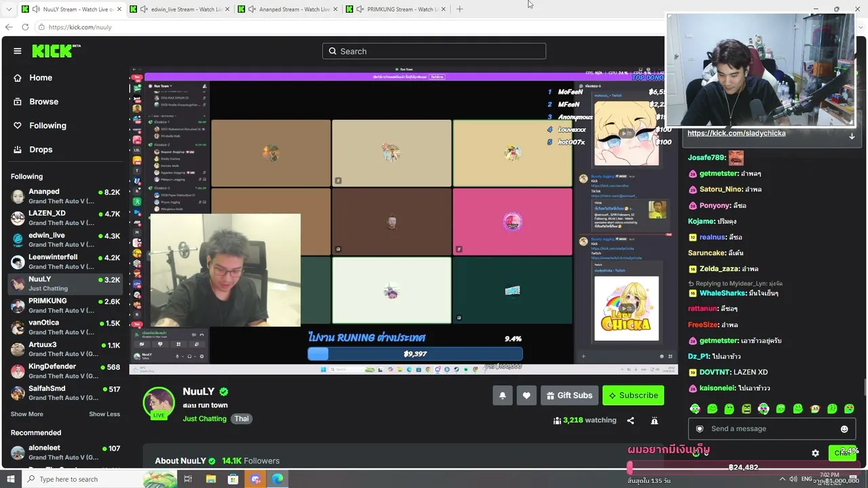868x488 pixels.
Task: Click the report siren icon beside share
Action: coord(654,420)
